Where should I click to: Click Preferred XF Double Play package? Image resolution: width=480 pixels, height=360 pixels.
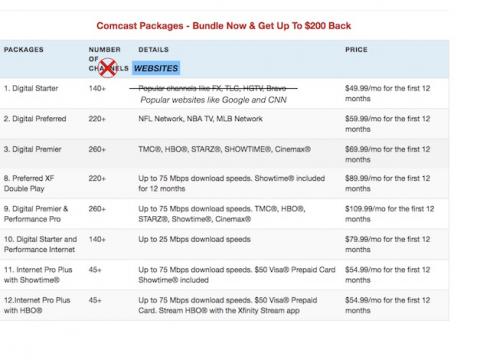[29, 183]
